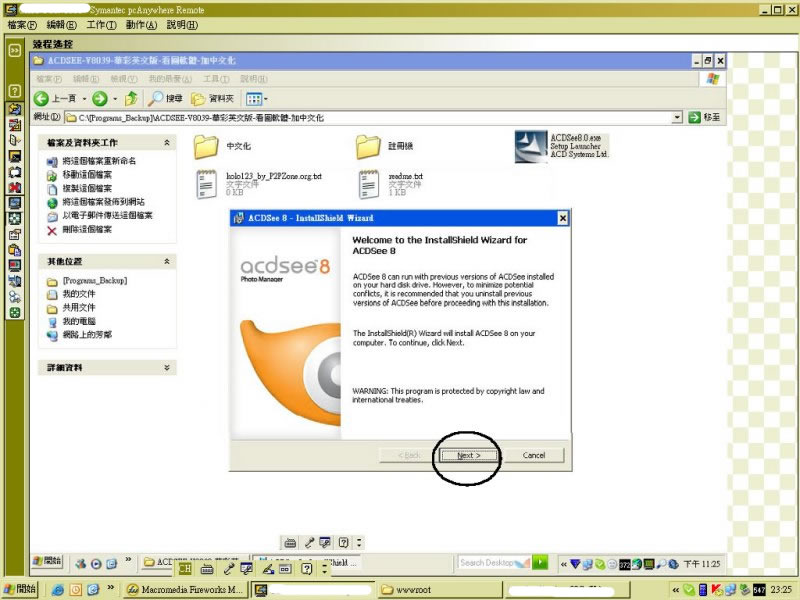800x600 pixels.
Task: Click the CH language indicator on IME bar
Action: pos(185,568)
